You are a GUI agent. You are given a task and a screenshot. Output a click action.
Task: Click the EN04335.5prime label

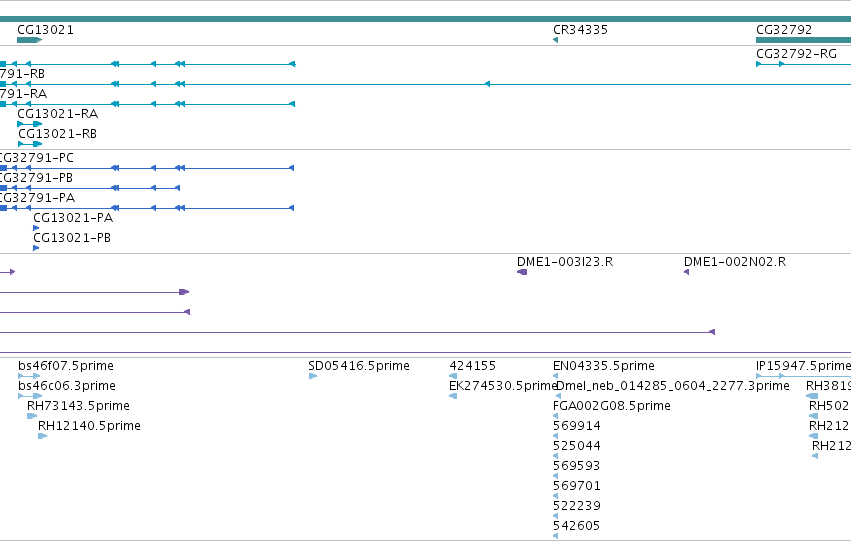point(604,366)
